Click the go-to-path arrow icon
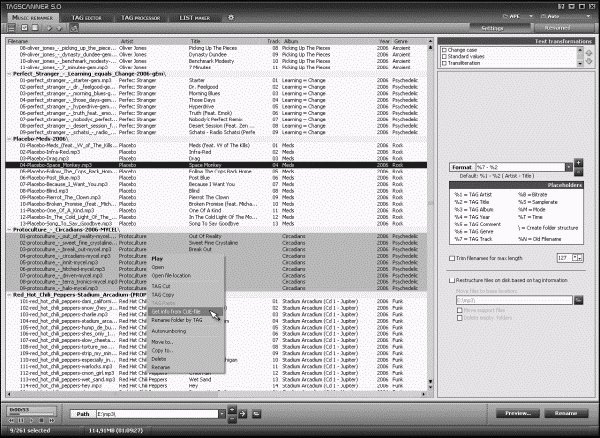600x438 pixels. (243, 414)
